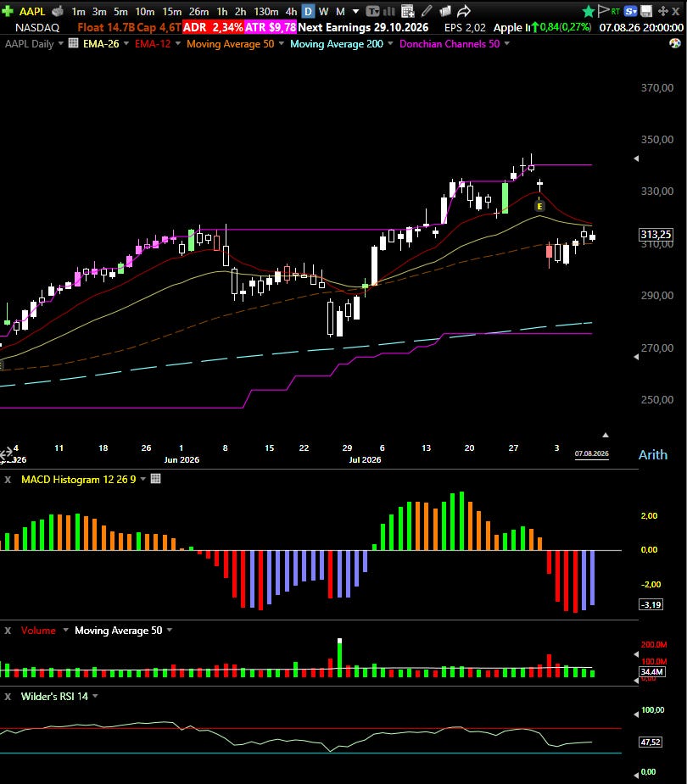The image size is (687, 784).
Task: Open more timeframes dropdown arrow
Action: tap(355, 11)
